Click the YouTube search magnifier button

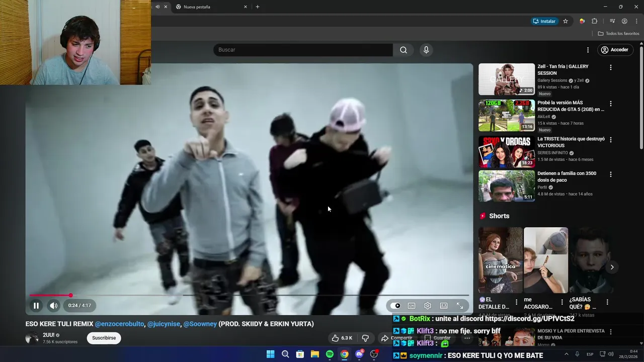[404, 50]
